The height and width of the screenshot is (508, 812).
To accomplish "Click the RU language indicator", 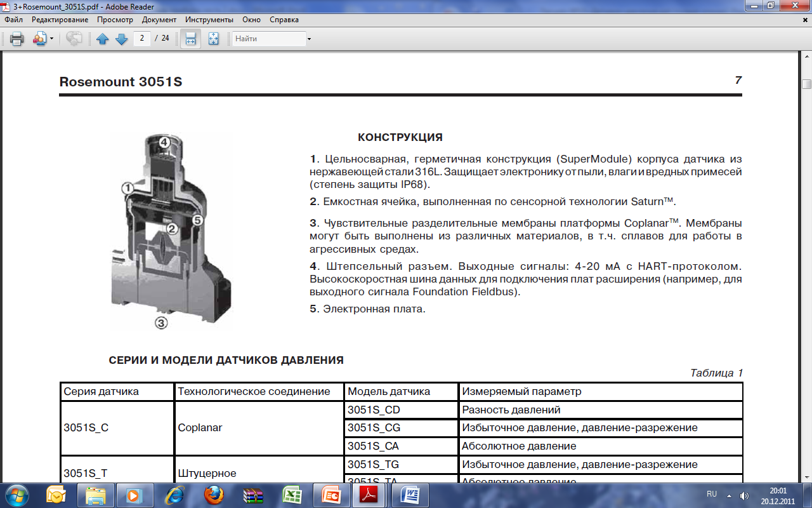I will click(712, 494).
